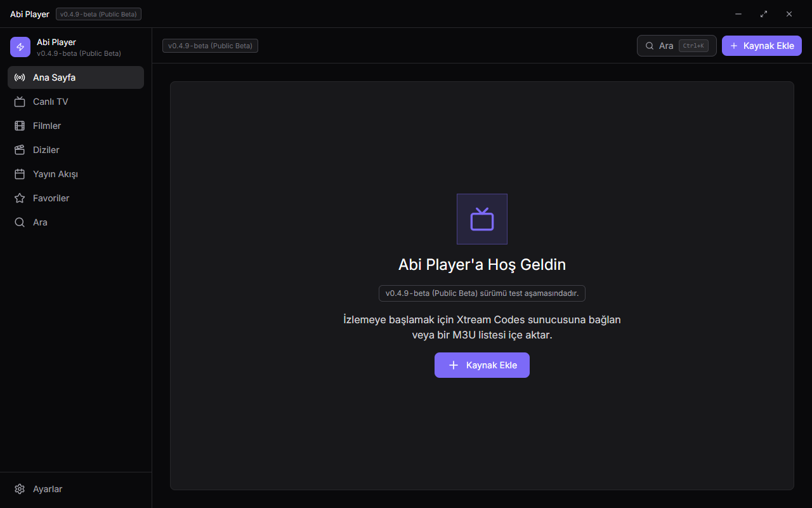Open Yayın Akışı schedule
Image resolution: width=812 pixels, height=508 pixels.
tap(75, 174)
